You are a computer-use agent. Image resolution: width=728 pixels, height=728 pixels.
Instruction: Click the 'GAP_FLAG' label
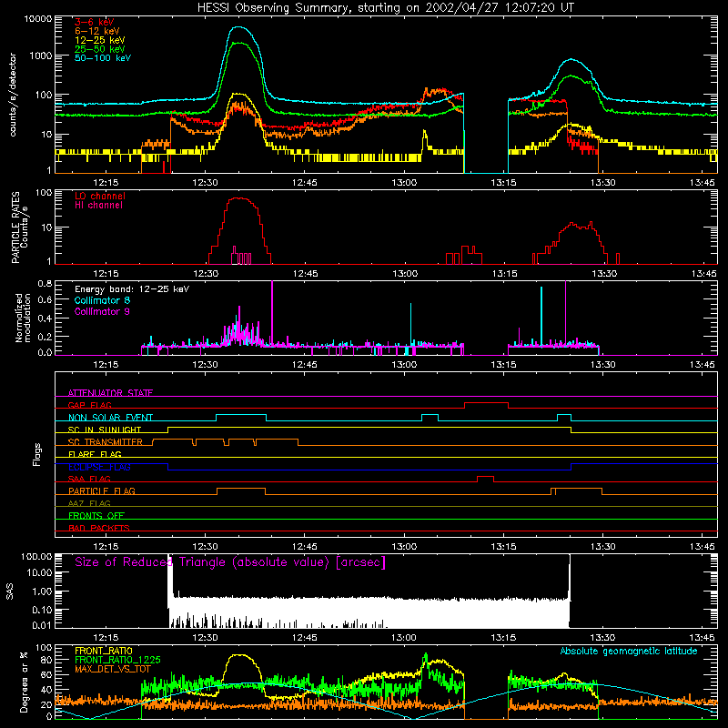tap(89, 405)
